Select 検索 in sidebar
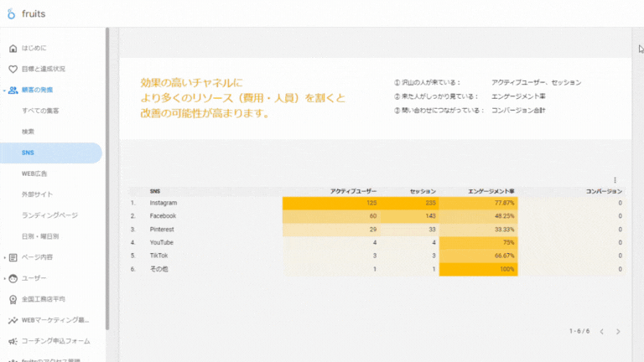The image size is (644, 362). tap(28, 132)
